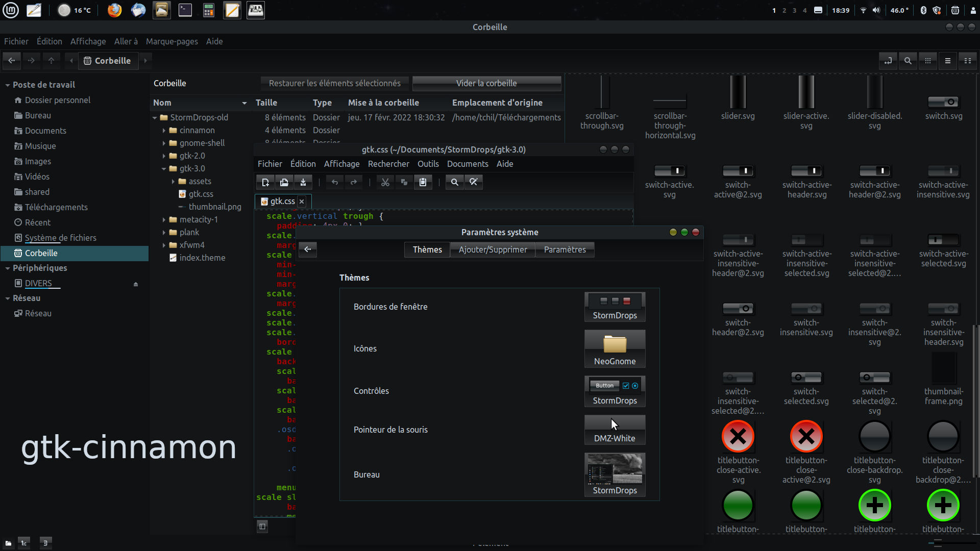Toggle side pane button in editor status bar
The height and width of the screenshot is (551, 980).
262,527
